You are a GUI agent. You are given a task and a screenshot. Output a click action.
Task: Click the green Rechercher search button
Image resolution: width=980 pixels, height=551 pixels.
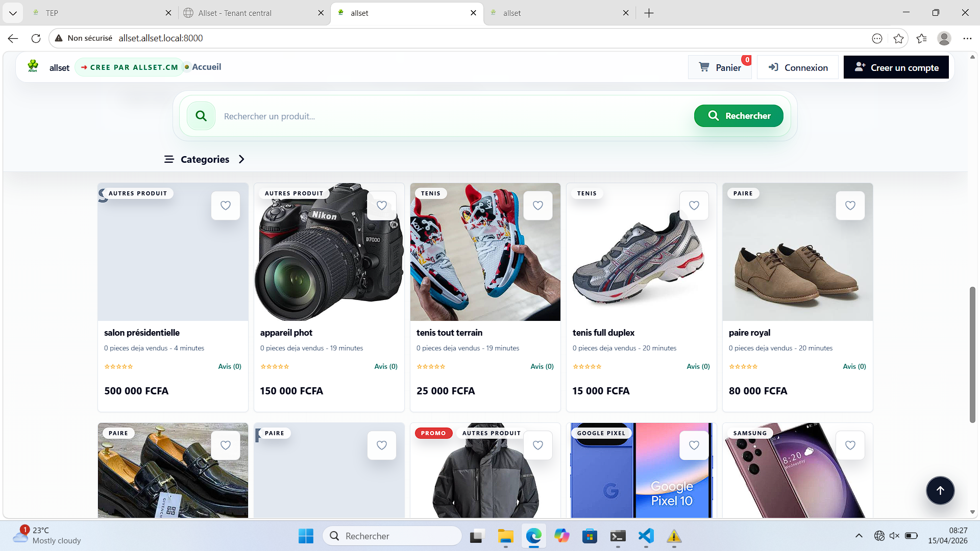point(739,116)
